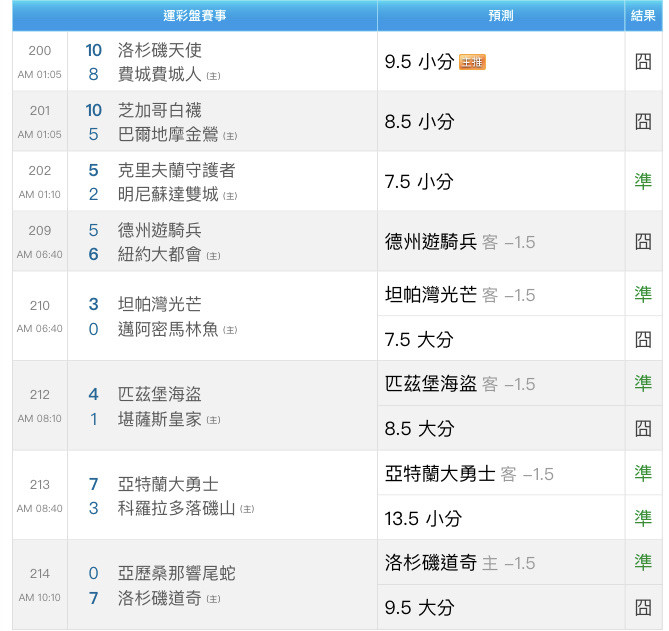
Task: Click the 預測 column header
Action: 501,16
